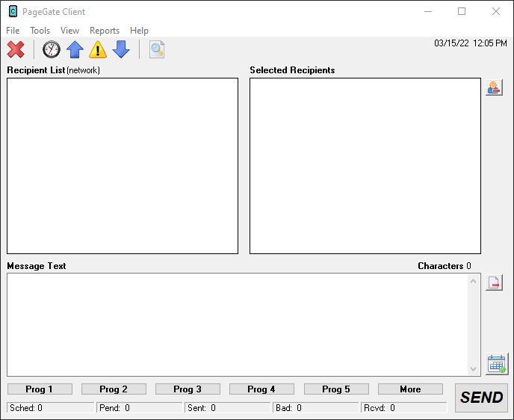Click the calendar schedule message icon
Screen dimensions: 514x420
(x=497, y=364)
